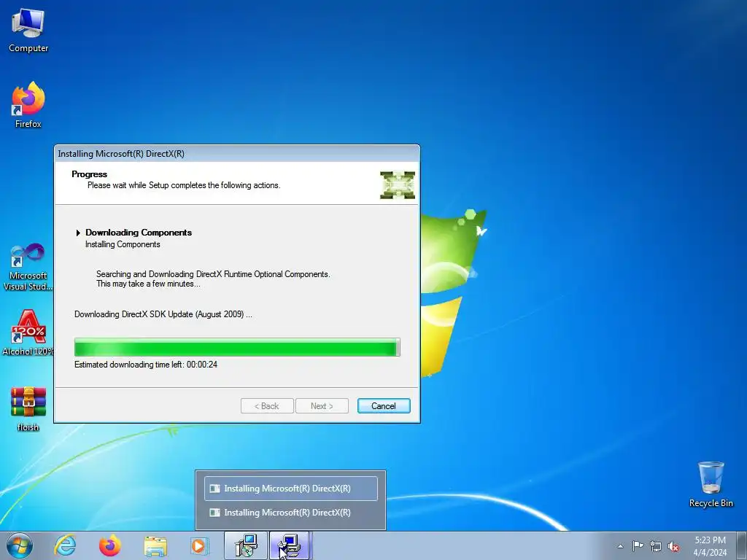Viewport: 747px width, 560px height.
Task: Click the Windows Start button
Action: pyautogui.click(x=20, y=545)
